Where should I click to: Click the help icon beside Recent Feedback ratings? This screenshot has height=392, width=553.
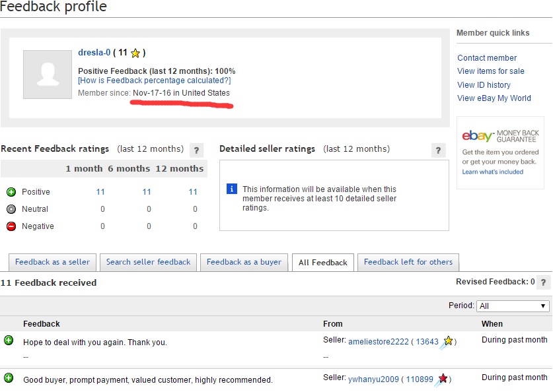coord(196,150)
